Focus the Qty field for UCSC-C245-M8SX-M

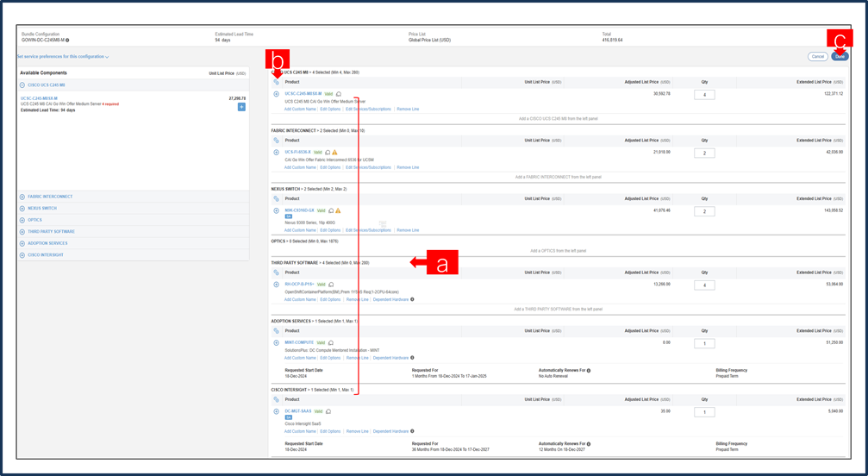click(x=704, y=95)
